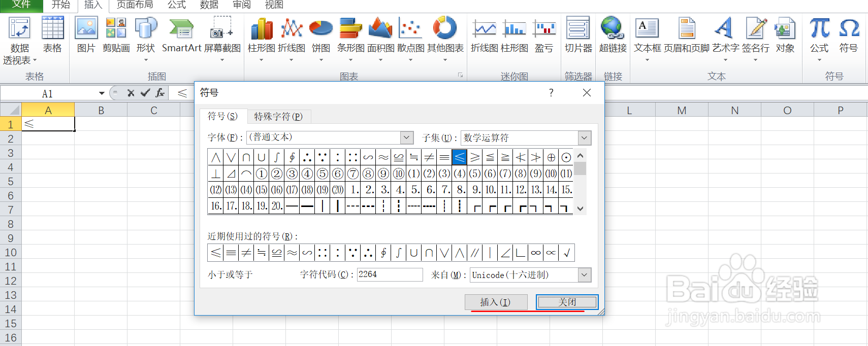Select the ⊕ circled plus symbol

pos(551,157)
